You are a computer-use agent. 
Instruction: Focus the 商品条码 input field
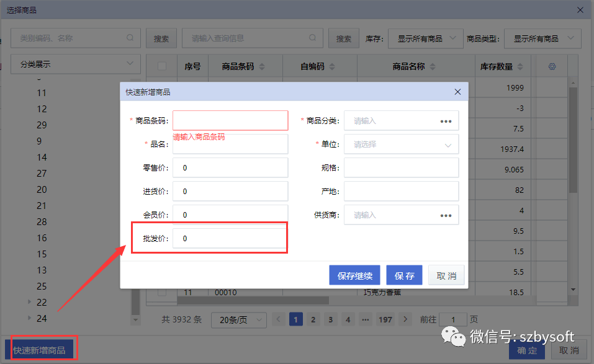[x=230, y=120]
